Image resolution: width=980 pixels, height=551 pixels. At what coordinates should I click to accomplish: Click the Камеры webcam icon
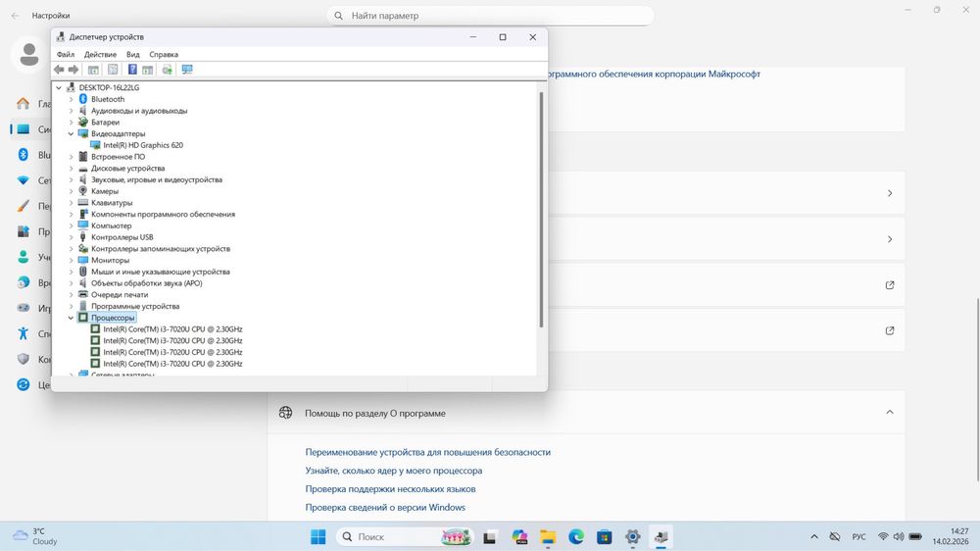[x=82, y=191]
